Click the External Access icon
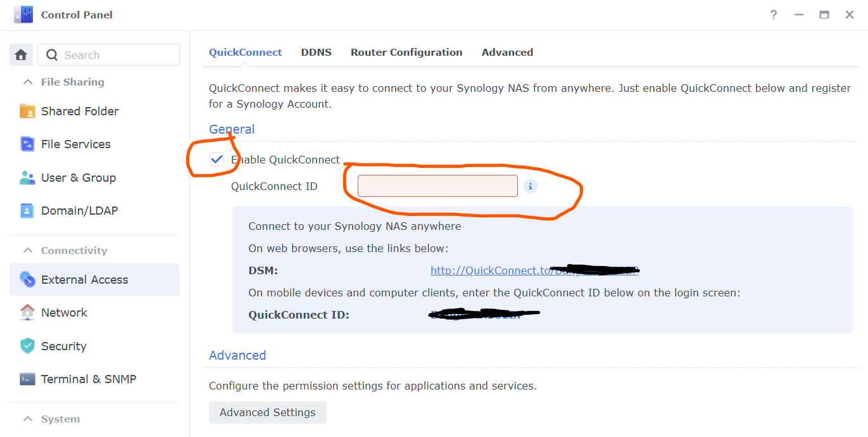 [x=27, y=279]
